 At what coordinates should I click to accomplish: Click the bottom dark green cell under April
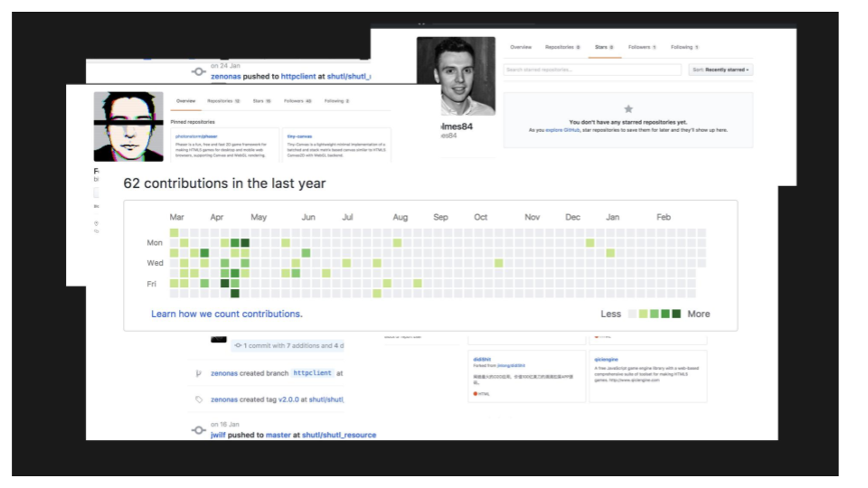pyautogui.click(x=235, y=294)
